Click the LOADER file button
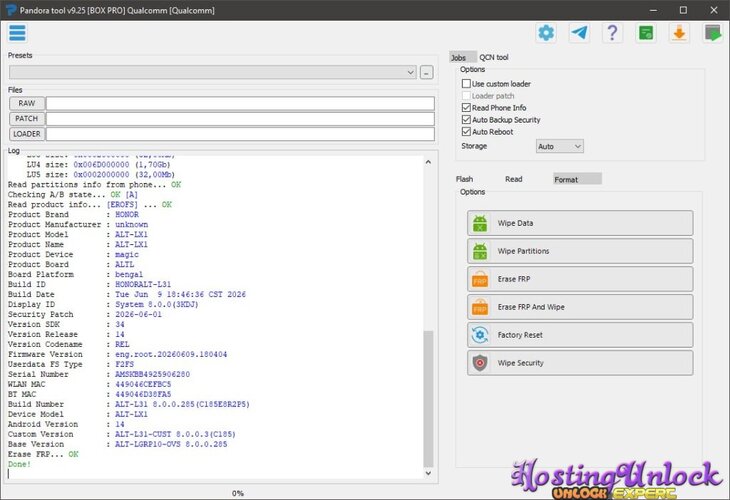The height and width of the screenshot is (500, 730). (x=27, y=134)
